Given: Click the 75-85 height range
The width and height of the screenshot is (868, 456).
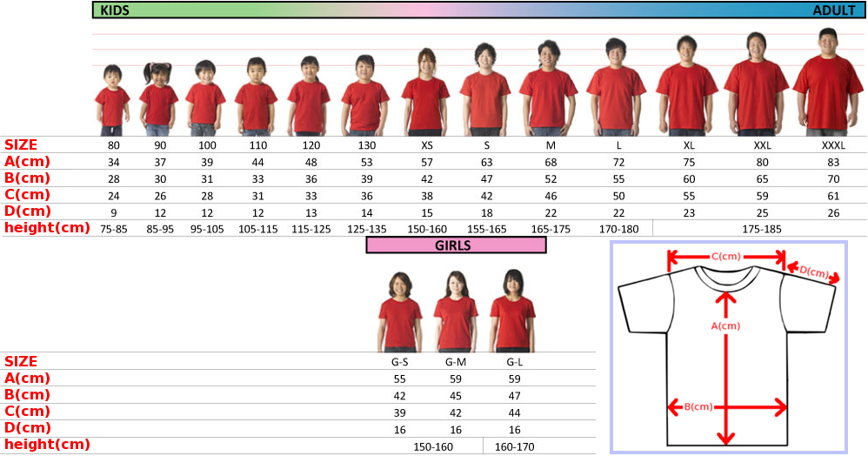Looking at the screenshot, I should tap(113, 230).
